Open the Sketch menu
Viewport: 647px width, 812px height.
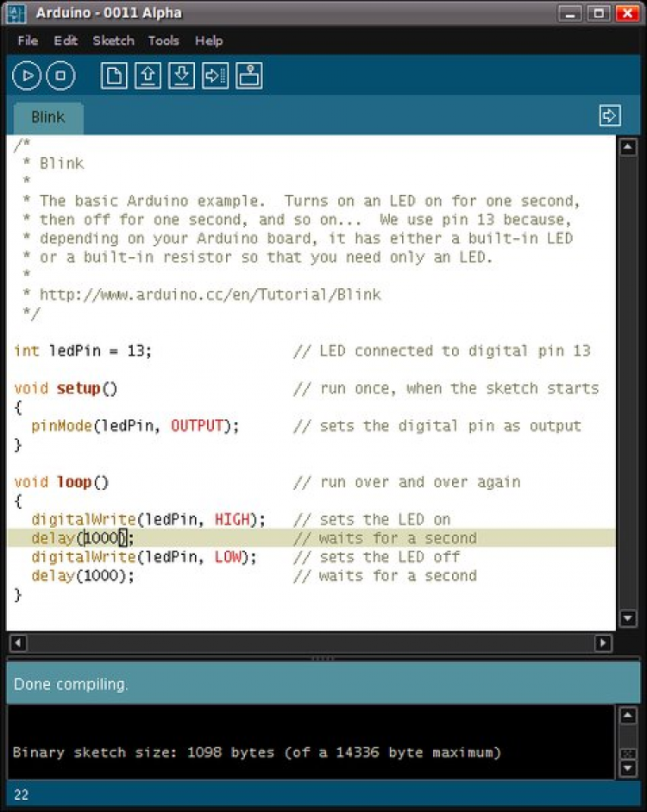[113, 41]
